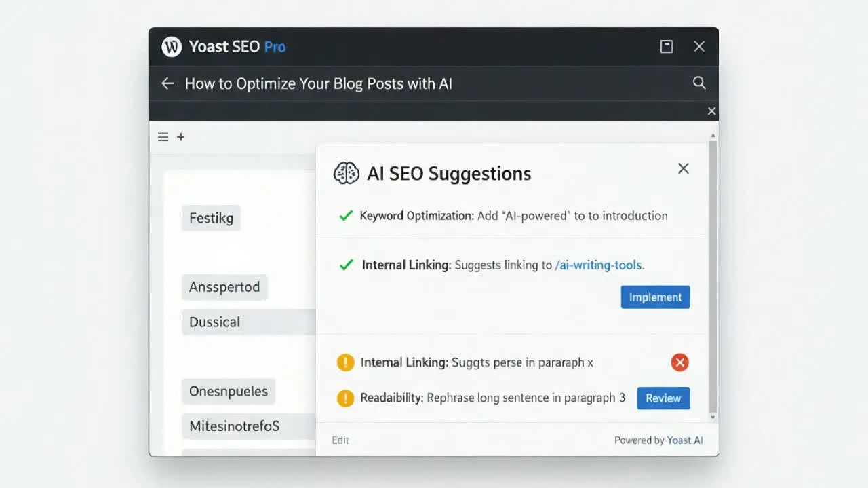The width and height of the screenshot is (868, 488).
Task: Click the back arrow next to the post title
Action: coord(167,83)
